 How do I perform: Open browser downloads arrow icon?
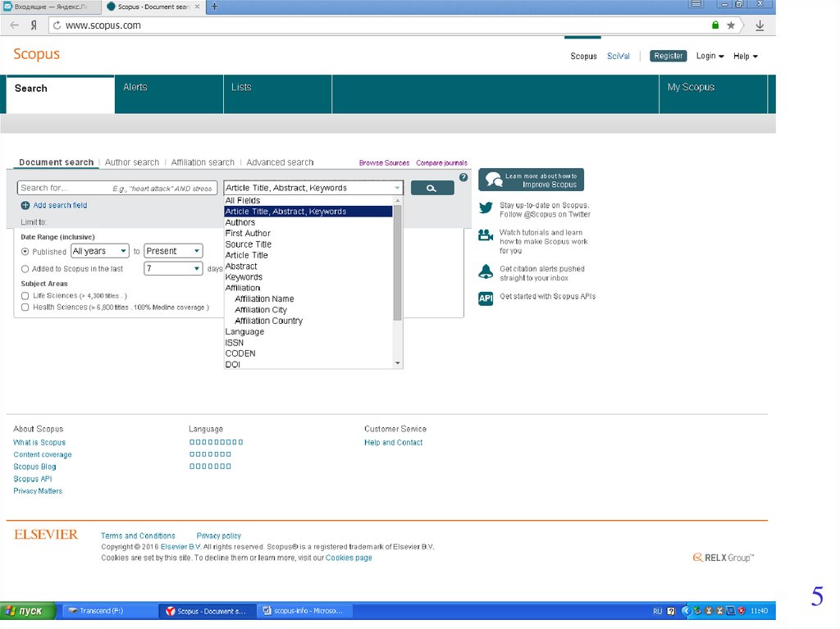(x=760, y=25)
